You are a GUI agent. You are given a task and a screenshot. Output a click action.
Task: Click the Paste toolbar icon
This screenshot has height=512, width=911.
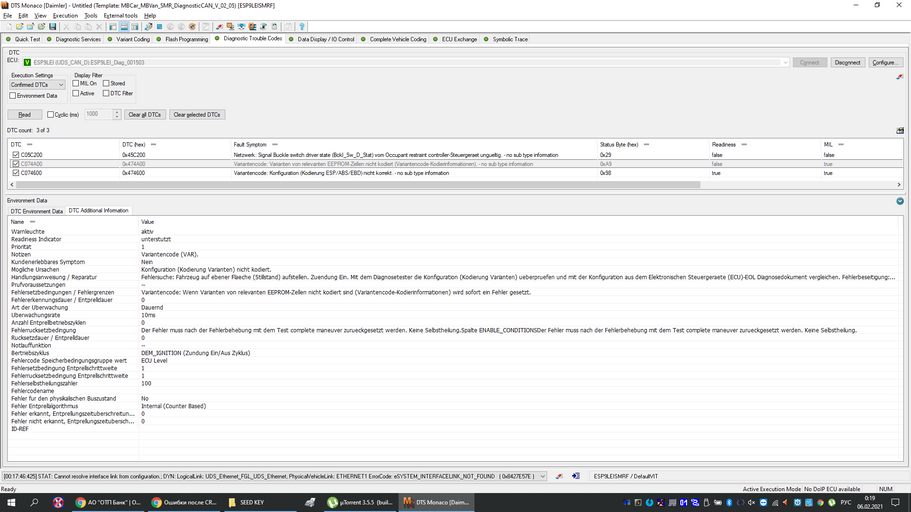pyautogui.click(x=88, y=27)
